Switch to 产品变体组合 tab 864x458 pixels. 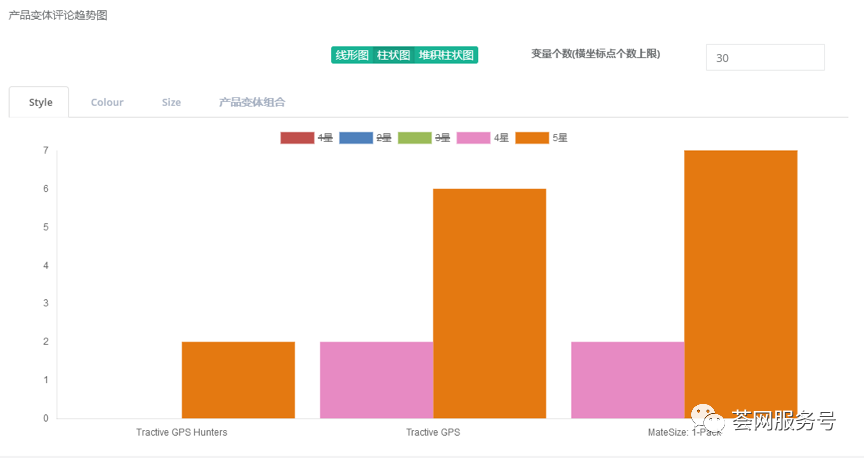click(x=252, y=102)
